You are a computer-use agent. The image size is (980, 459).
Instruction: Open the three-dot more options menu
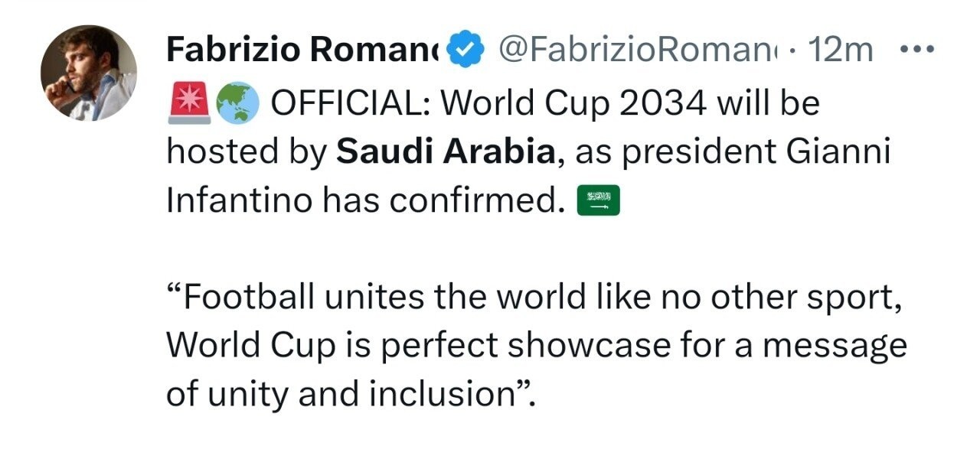click(x=916, y=50)
